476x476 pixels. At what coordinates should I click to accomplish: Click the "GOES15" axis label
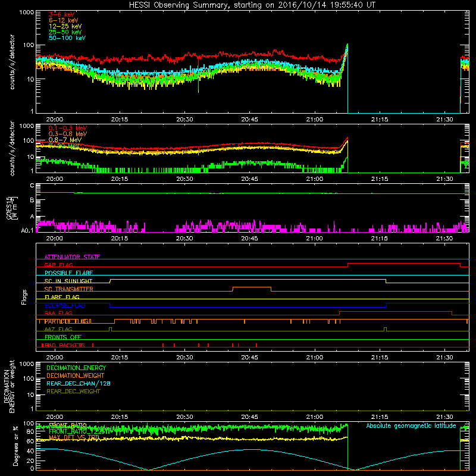(x=10, y=208)
